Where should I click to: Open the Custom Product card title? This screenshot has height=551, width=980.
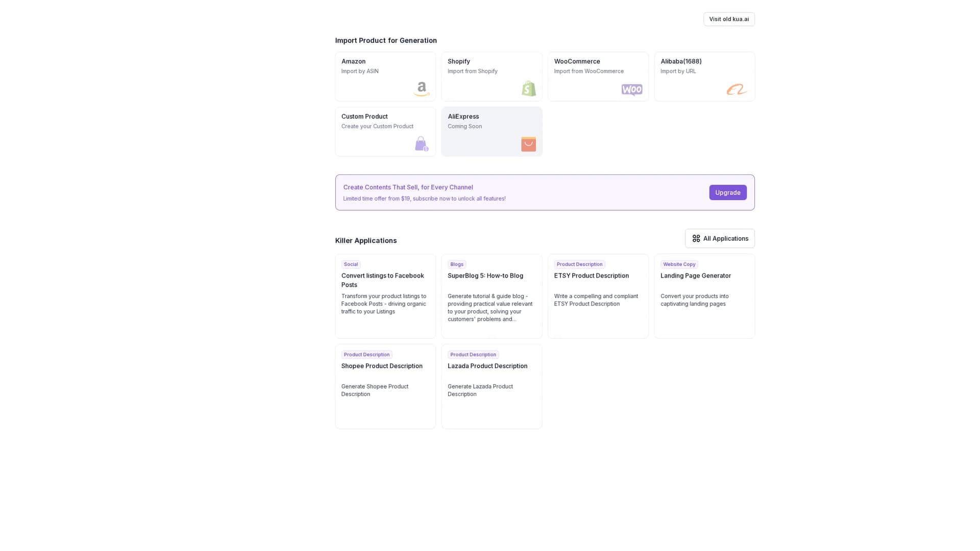[364, 116]
